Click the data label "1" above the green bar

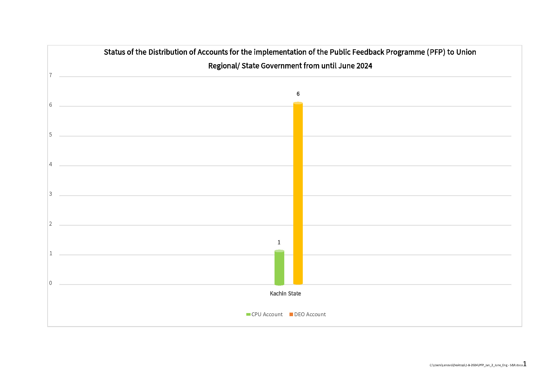pyautogui.click(x=279, y=242)
